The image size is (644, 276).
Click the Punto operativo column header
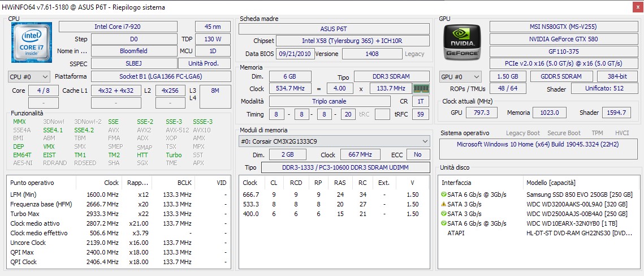click(x=42, y=183)
